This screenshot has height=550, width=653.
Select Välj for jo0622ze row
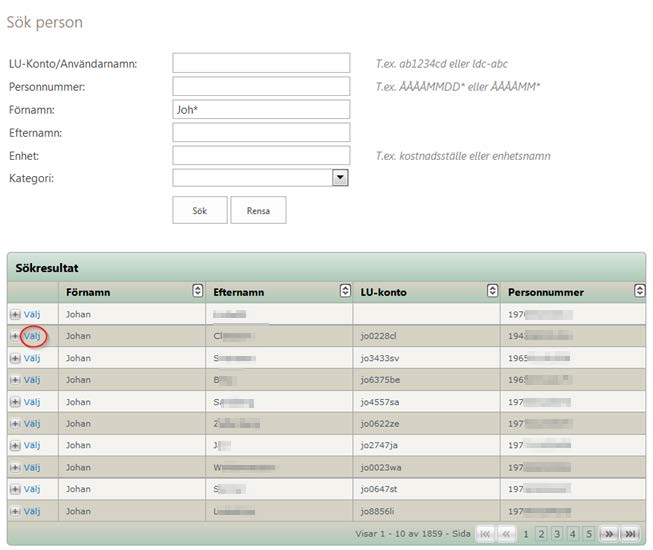[32, 423]
